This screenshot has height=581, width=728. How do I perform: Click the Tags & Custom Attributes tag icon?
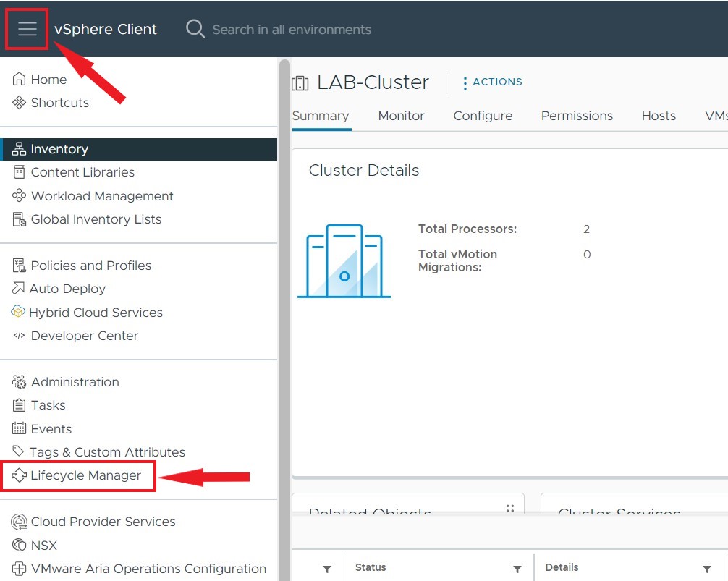(18, 451)
